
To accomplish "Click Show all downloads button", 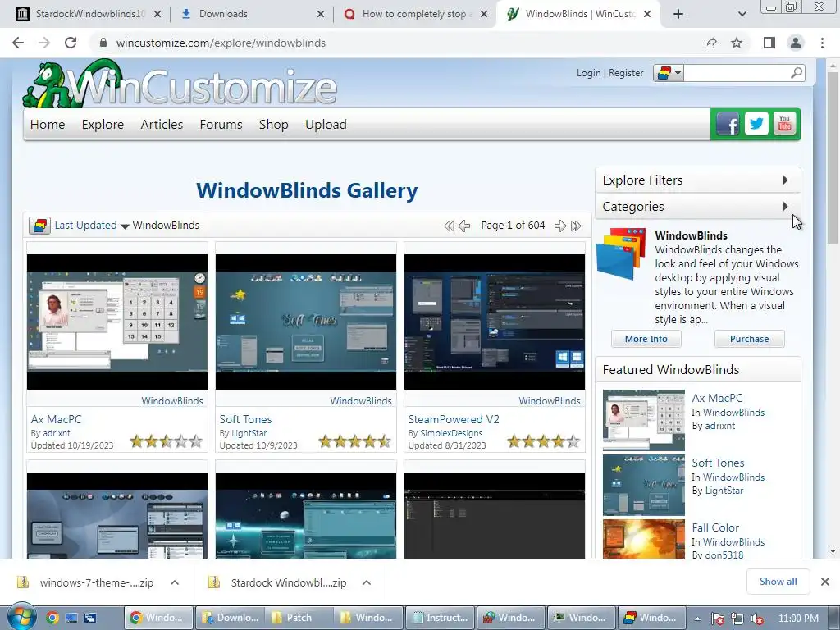I will pos(778,582).
